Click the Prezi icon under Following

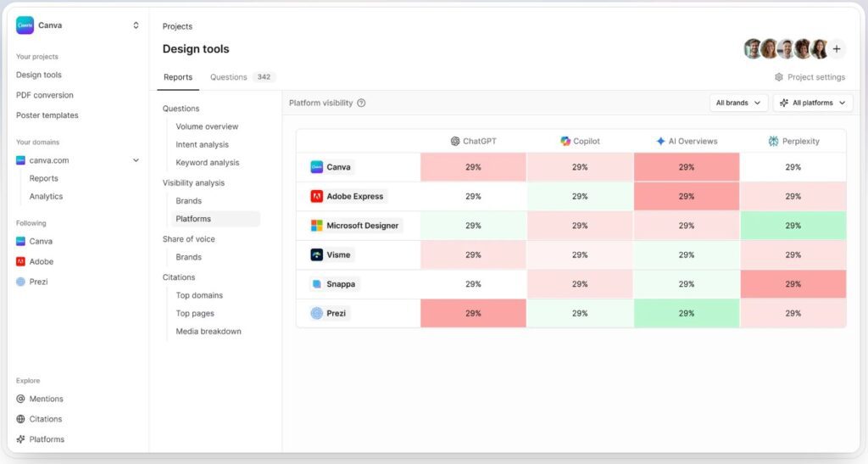[20, 282]
